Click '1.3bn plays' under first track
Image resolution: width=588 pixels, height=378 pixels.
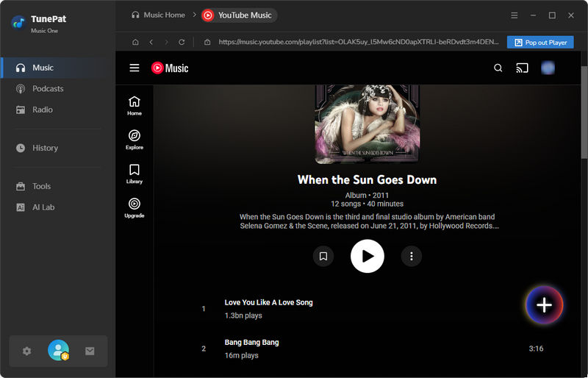pos(243,315)
